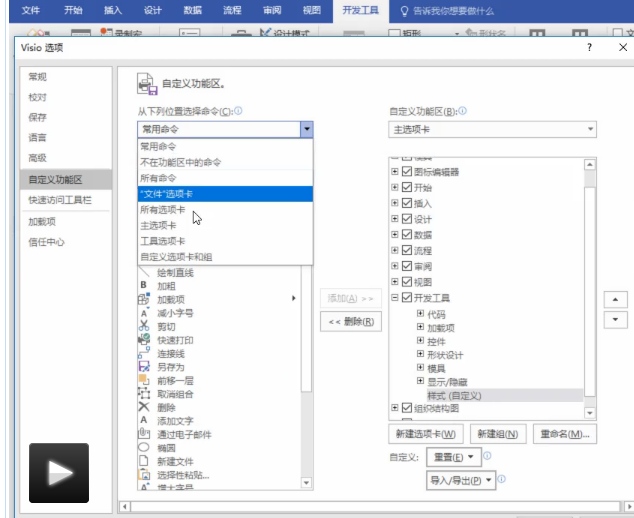This screenshot has height=518, width=634.
Task: Open the 主选项卡 dropdown
Action: click(x=492, y=129)
